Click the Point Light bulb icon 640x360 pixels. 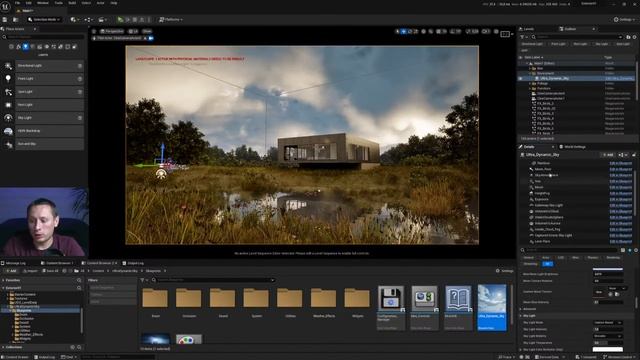pyautogui.click(x=8, y=79)
